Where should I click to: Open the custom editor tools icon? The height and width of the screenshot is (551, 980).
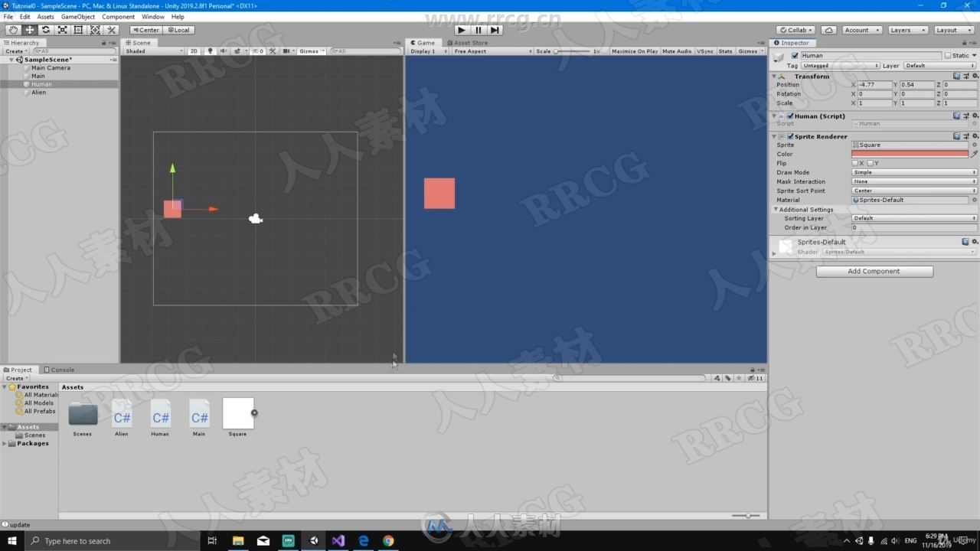click(112, 30)
